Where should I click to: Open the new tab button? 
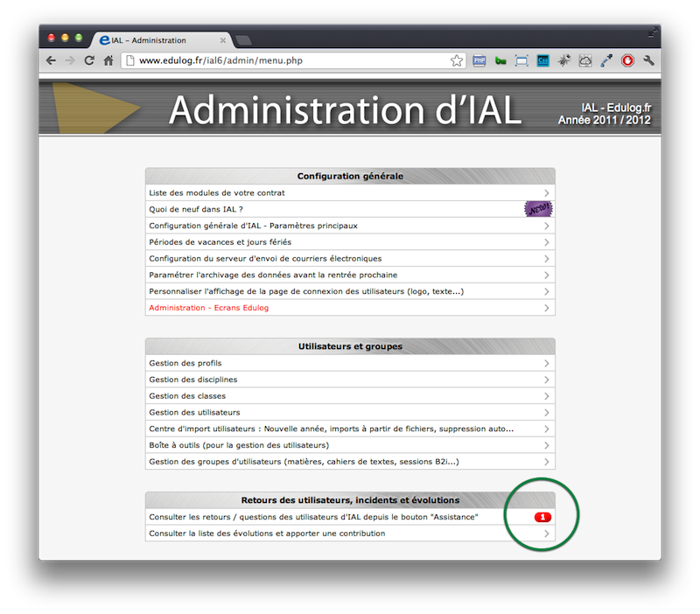click(244, 40)
